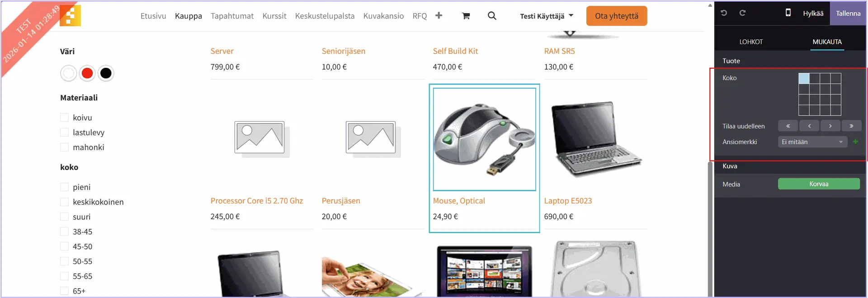The width and height of the screenshot is (868, 298).
Task: Click the green Korvaa media button
Action: (819, 184)
